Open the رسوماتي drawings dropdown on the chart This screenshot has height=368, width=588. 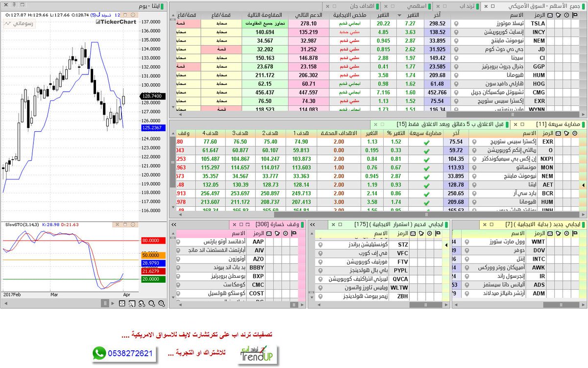point(19,23)
